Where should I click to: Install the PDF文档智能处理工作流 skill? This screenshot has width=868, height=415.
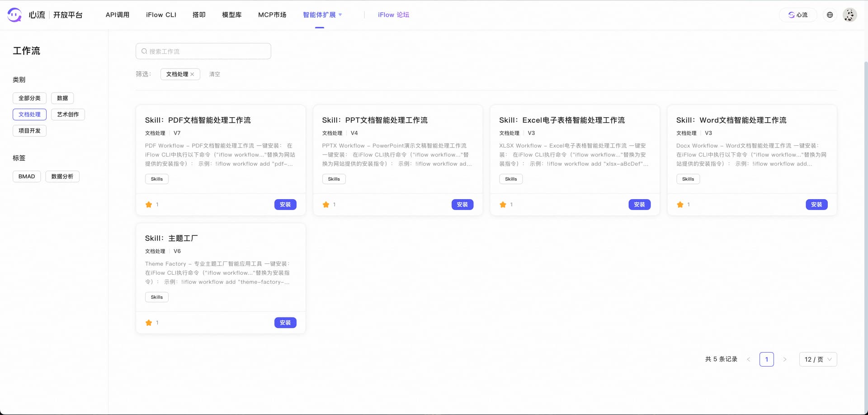(285, 205)
